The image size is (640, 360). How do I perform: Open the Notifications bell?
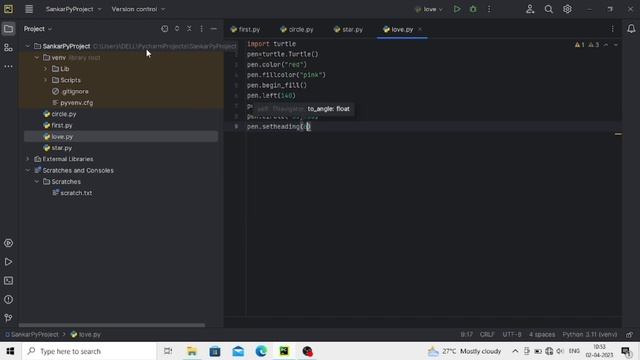pyautogui.click(x=631, y=29)
